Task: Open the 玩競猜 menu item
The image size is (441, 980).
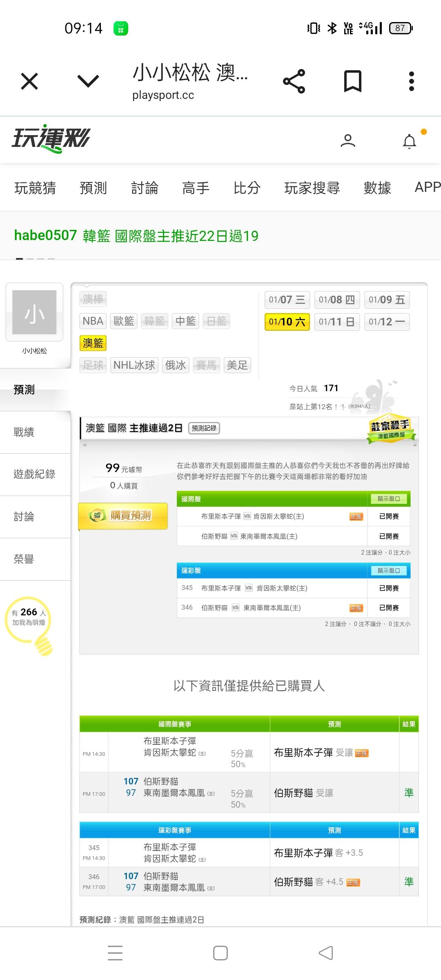Action: [x=35, y=188]
